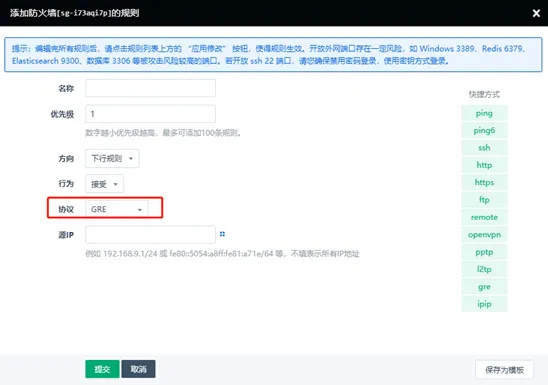
Task: Select the ftp shortcut
Action: point(484,200)
